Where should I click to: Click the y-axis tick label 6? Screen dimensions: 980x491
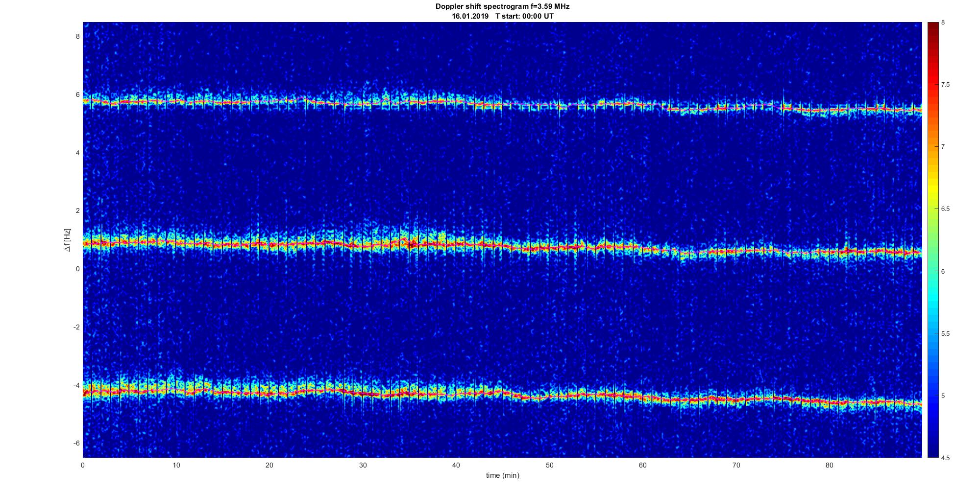(x=77, y=94)
